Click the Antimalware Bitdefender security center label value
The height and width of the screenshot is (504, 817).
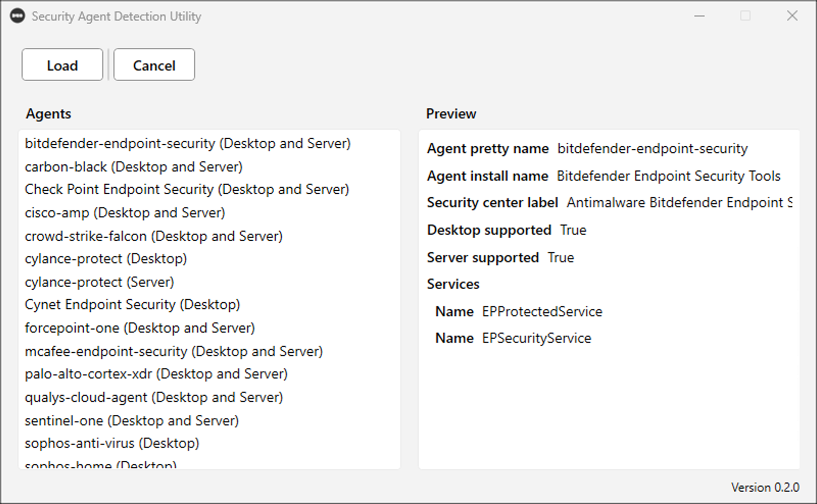tap(680, 203)
